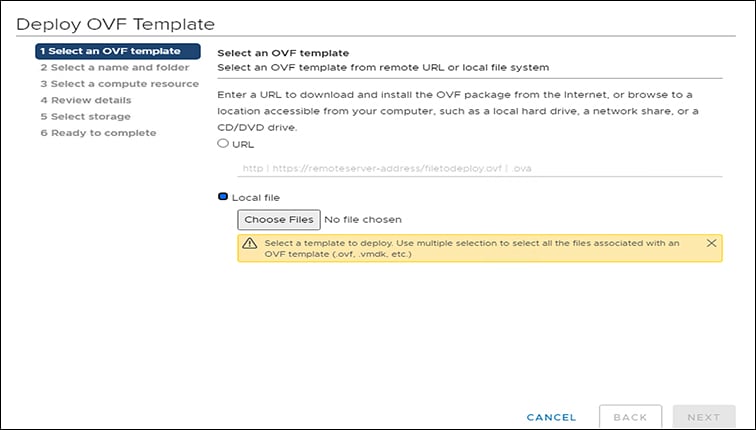Dismiss the yellow warning banner
This screenshot has height=430, width=756.
711,243
